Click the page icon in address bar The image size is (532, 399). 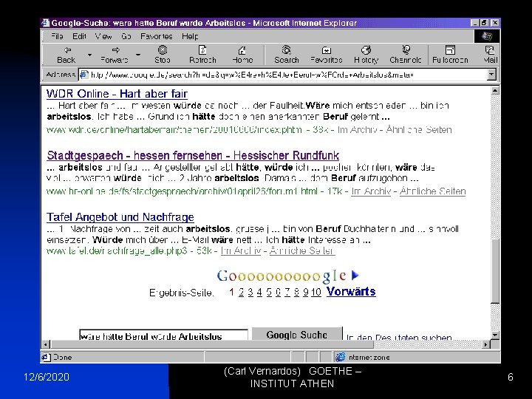83,75
